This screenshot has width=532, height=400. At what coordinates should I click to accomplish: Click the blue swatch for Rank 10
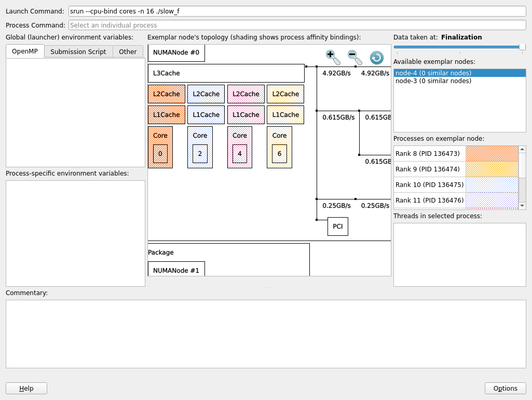[x=492, y=185]
